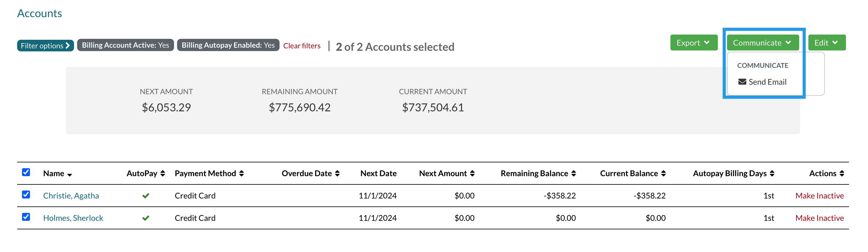Viewport: 868px width, 252px height.
Task: Click Autopay Billing Days sort icon
Action: (772, 173)
